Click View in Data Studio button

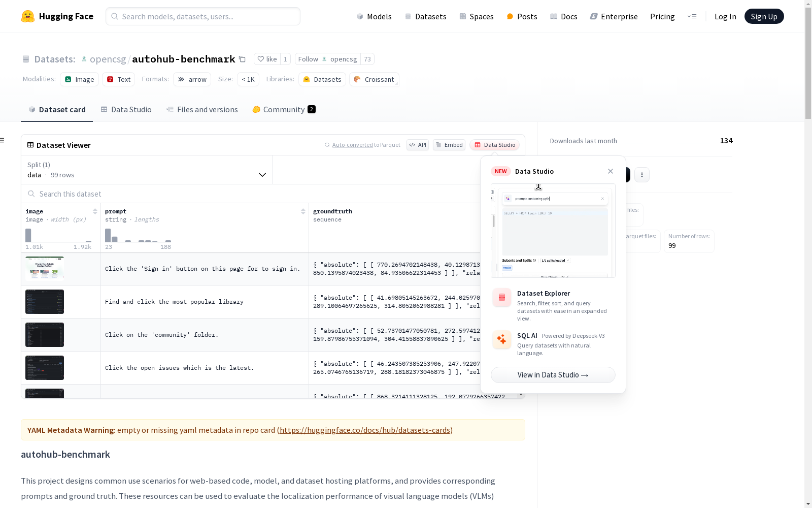pos(553,375)
